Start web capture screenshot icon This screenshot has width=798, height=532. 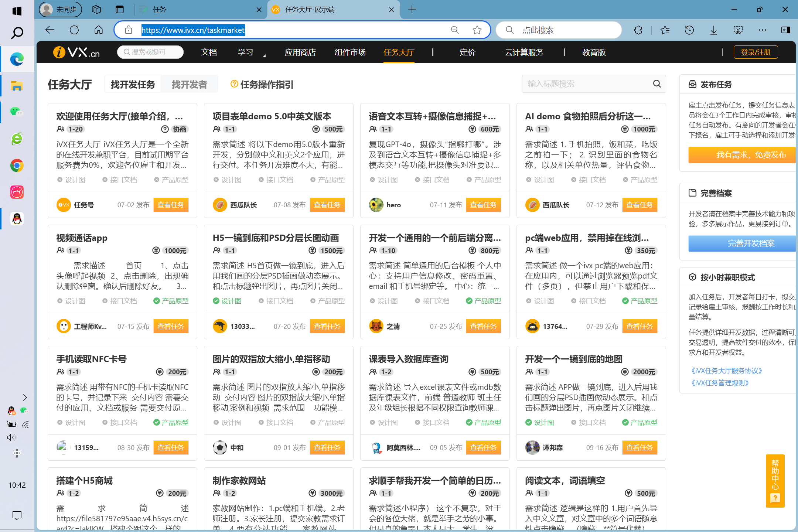(x=738, y=30)
